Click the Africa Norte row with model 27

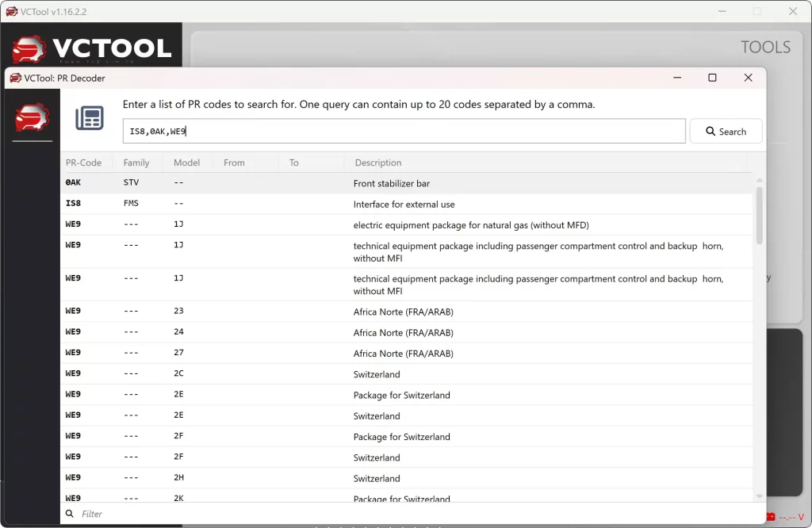coord(407,353)
